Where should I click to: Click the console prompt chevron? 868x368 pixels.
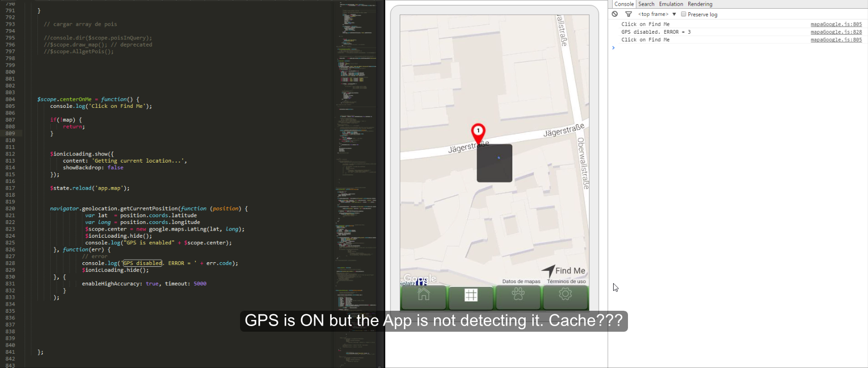coord(613,48)
